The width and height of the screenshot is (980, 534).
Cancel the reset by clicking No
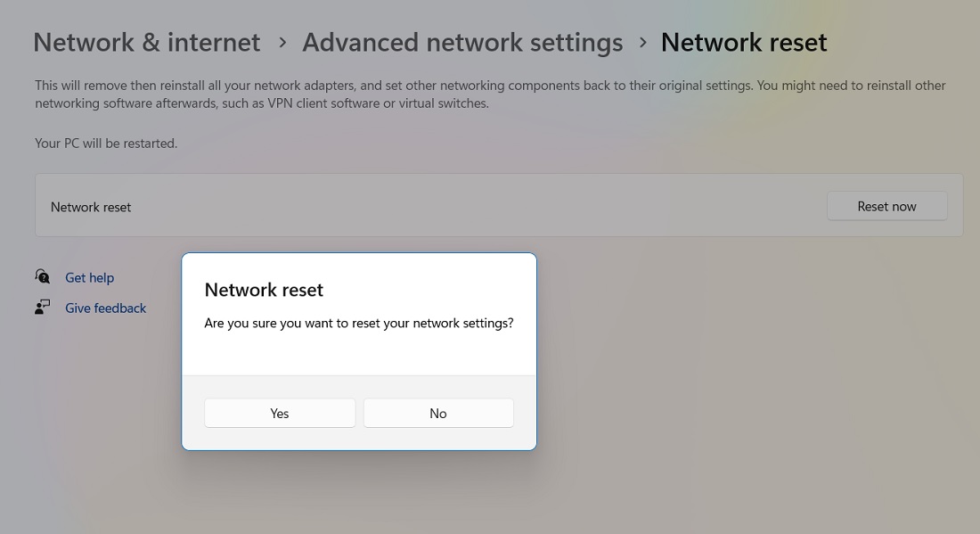pyautogui.click(x=437, y=413)
